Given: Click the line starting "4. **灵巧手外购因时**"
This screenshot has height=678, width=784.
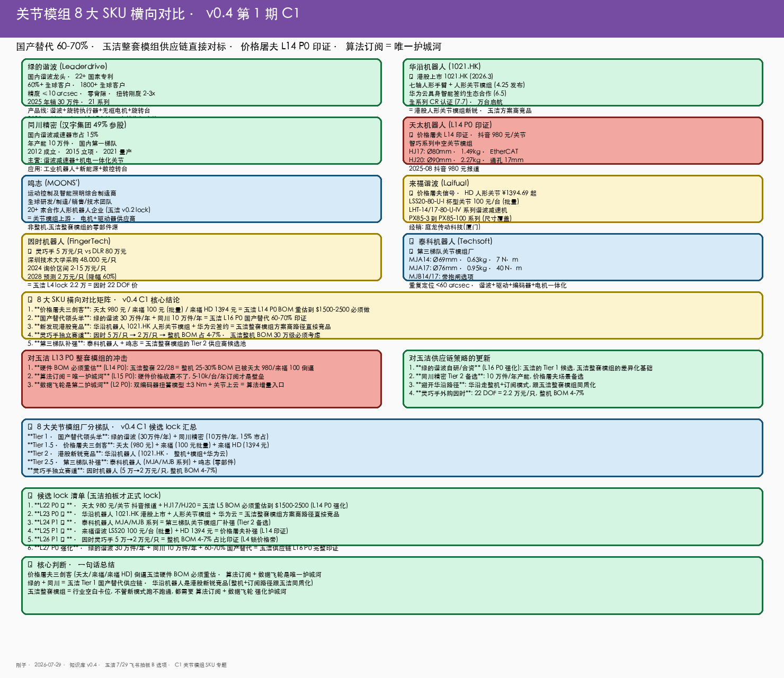Looking at the screenshot, I should click(496, 394).
